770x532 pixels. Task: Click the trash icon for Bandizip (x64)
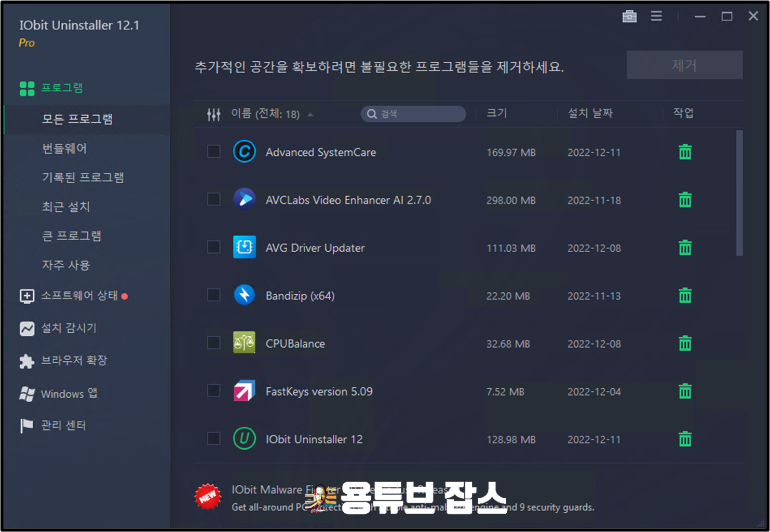click(685, 295)
